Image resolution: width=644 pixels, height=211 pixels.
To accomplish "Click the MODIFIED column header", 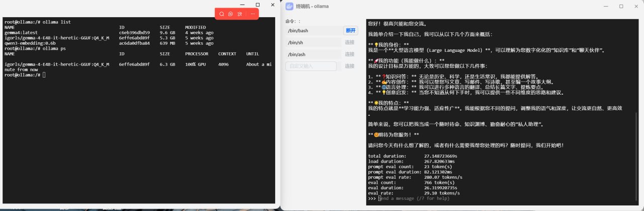I will click(195, 27).
